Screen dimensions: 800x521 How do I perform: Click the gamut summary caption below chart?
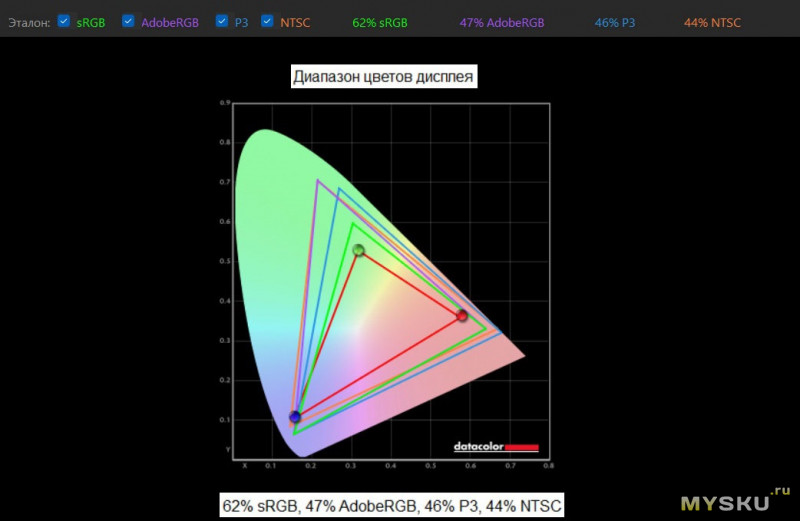[x=391, y=505]
